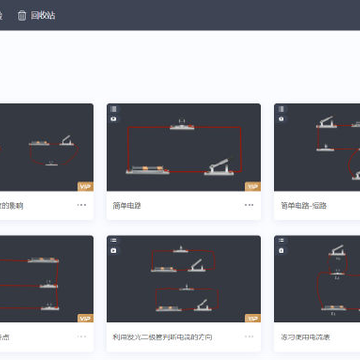Viewport: 360px width, 360px height.
Task: Click the 回收站 text label
Action: pyautogui.click(x=43, y=16)
